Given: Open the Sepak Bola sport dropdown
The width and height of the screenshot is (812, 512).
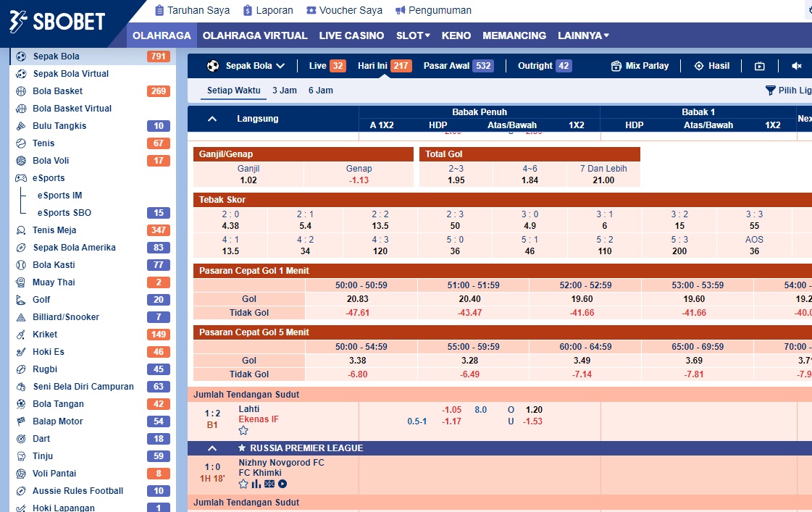Looking at the screenshot, I should pos(246,66).
